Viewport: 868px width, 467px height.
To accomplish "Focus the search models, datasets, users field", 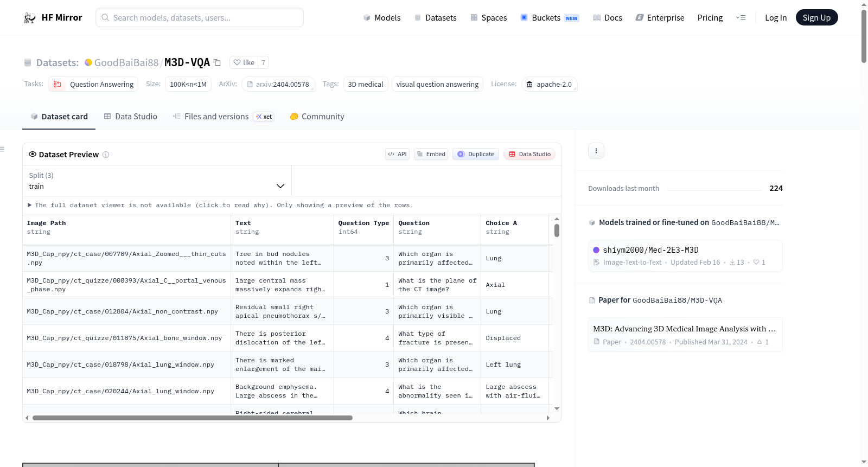I will coord(200,17).
